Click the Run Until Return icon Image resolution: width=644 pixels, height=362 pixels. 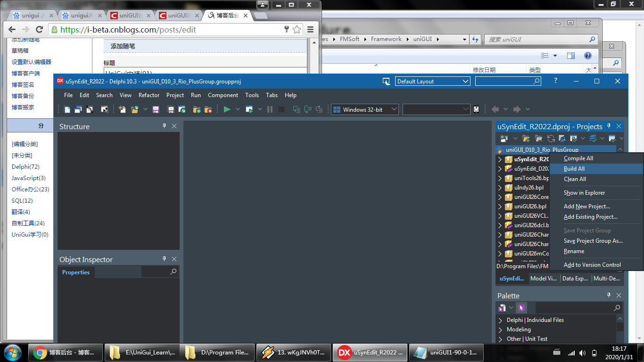click(319, 109)
